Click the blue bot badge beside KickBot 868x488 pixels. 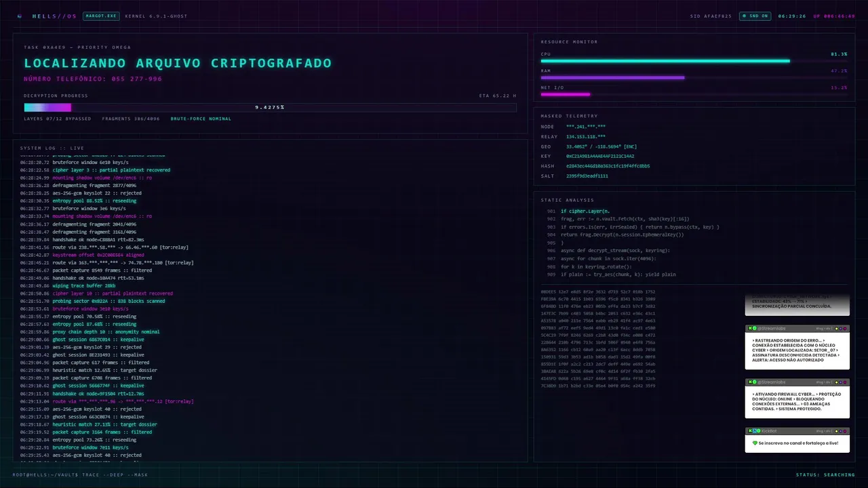coord(755,431)
